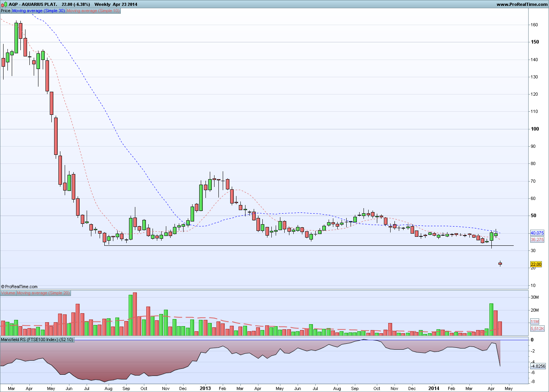This screenshot has height=392, width=549.
Task: Click the -4.8256 Mansfield RS value tag
Action: coord(538,366)
